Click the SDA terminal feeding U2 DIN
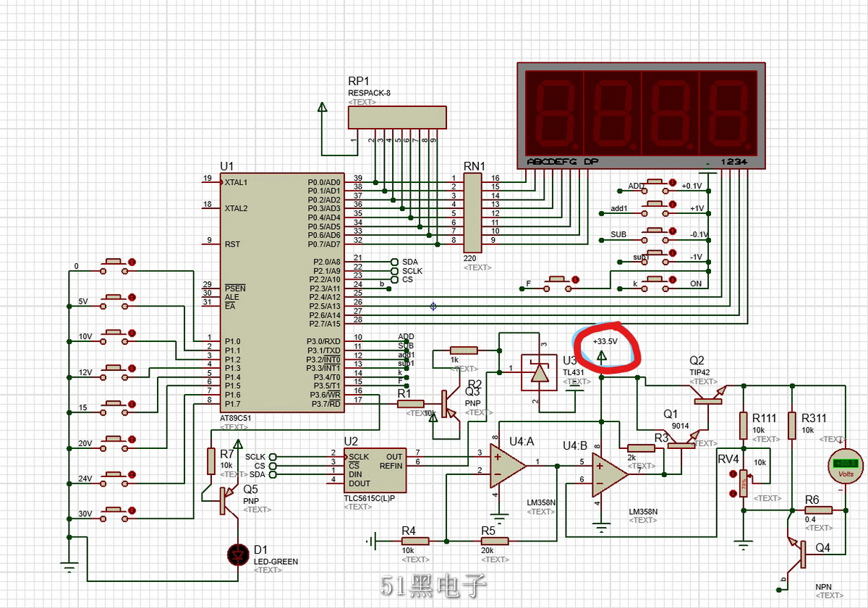The image size is (868, 608). pos(273,474)
